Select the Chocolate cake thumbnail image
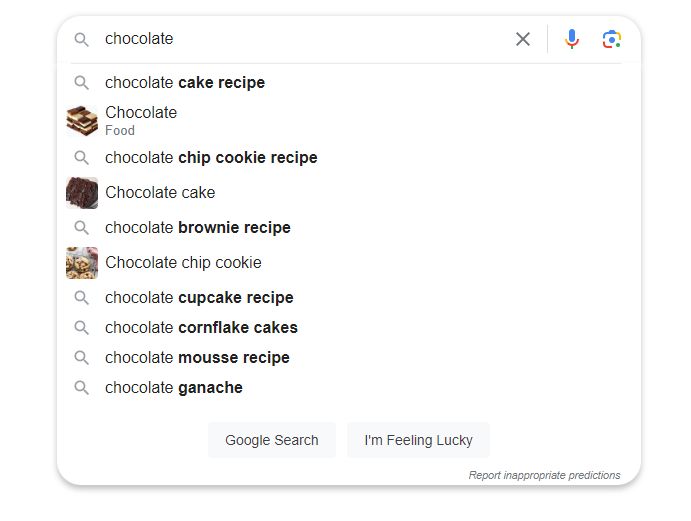Screen dimensions: 691x521 click(x=82, y=193)
